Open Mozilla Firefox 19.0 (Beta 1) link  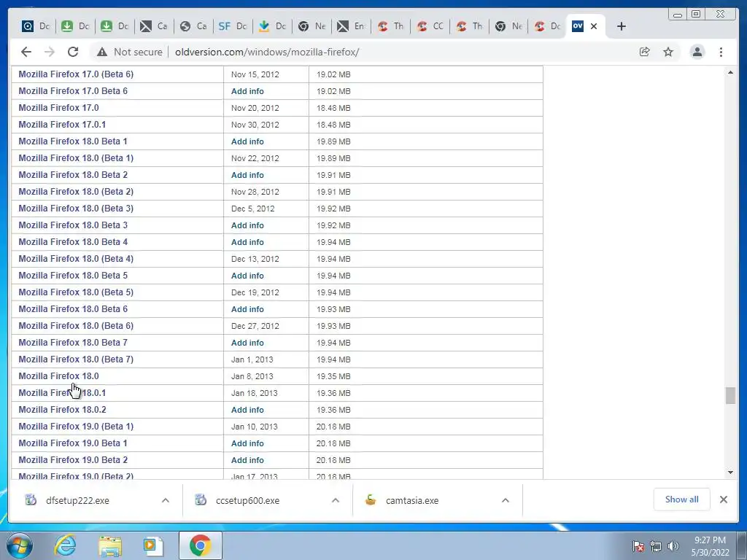76,426
